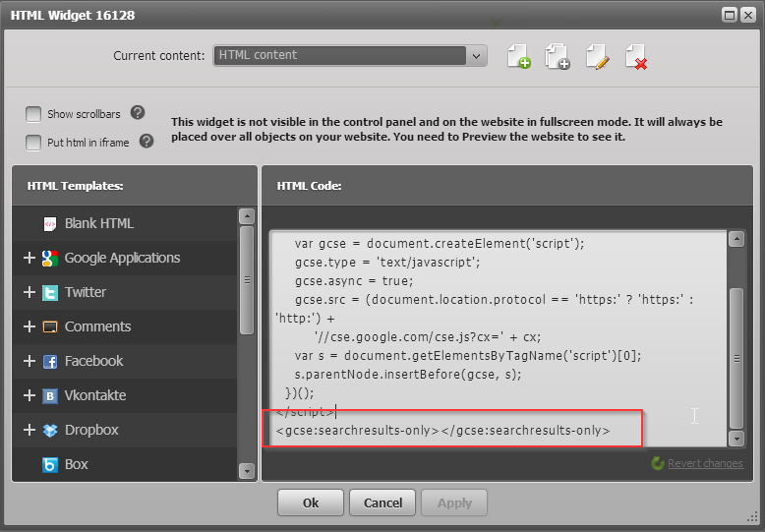Image resolution: width=765 pixels, height=532 pixels.
Task: Click the code editor scroll down arrow
Action: (736, 439)
